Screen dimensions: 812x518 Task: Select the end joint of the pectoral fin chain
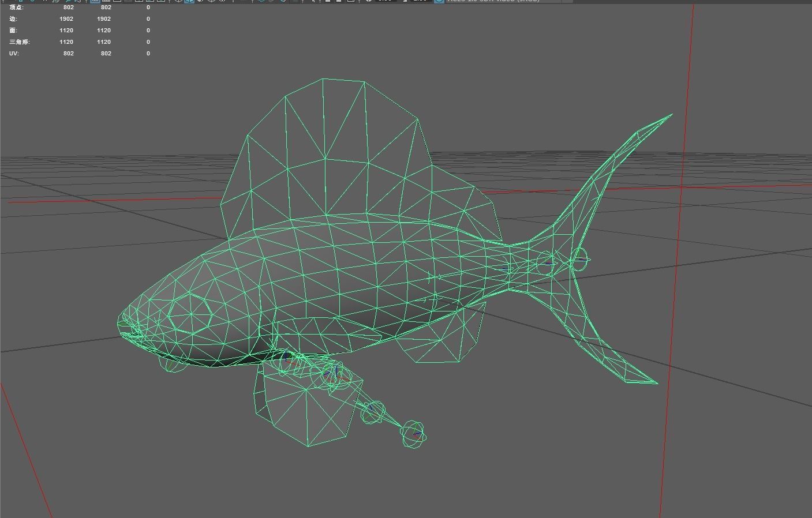coord(414,434)
